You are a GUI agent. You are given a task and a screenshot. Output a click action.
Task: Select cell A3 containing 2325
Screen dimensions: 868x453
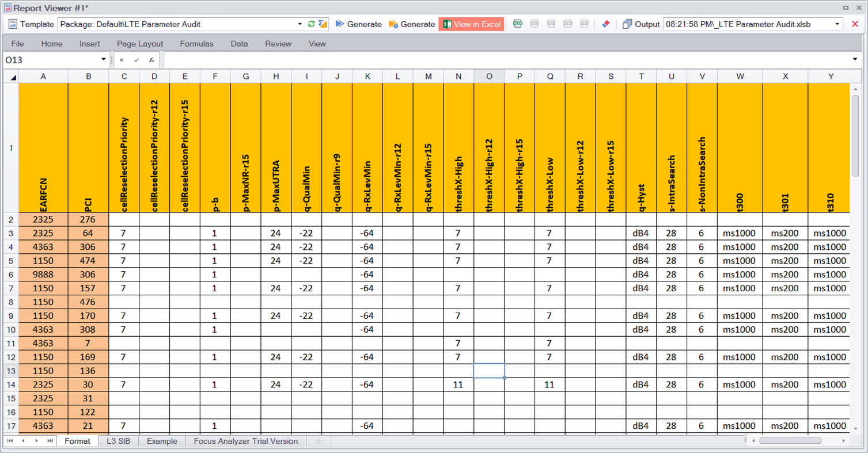43,233
